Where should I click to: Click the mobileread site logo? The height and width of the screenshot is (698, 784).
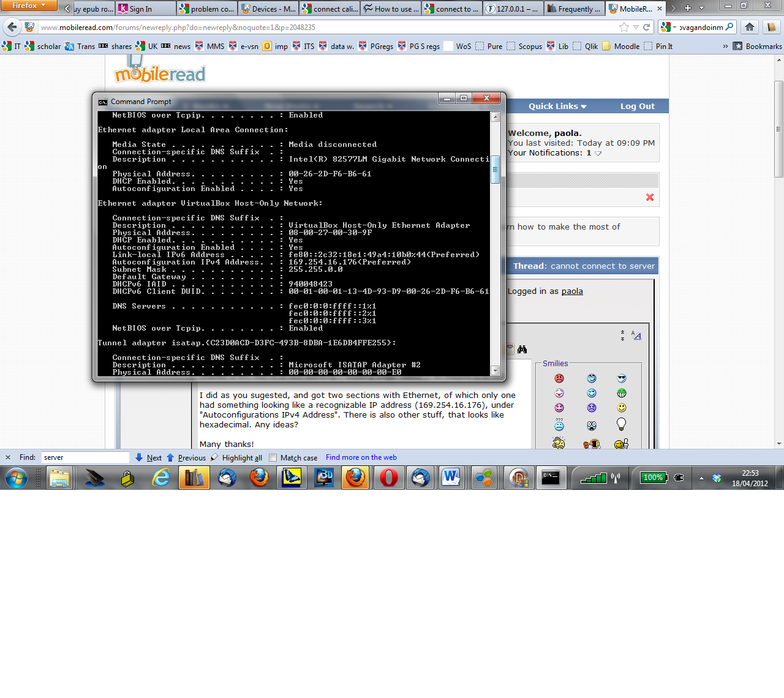point(160,69)
